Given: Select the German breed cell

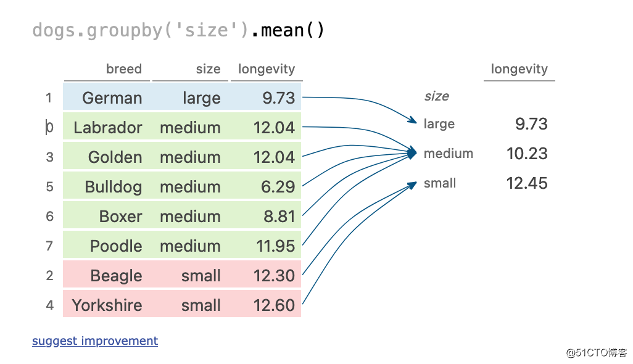Looking at the screenshot, I should (x=112, y=98).
